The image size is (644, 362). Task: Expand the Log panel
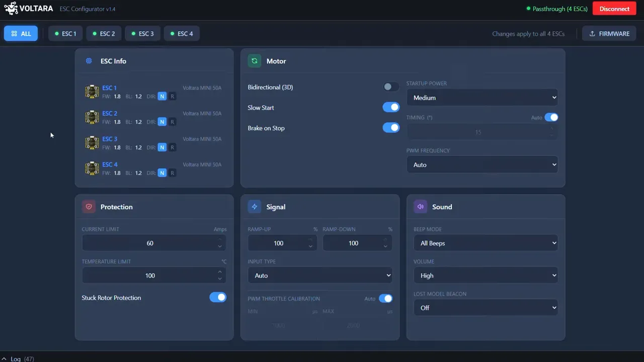pos(18,359)
